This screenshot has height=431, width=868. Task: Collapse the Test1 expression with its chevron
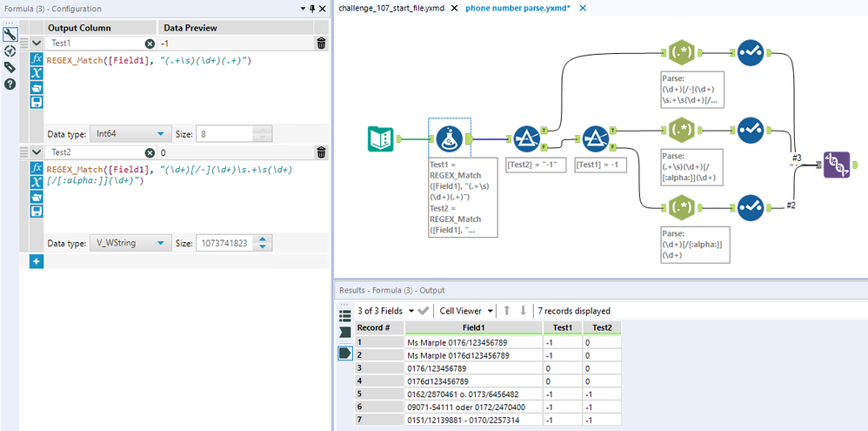point(36,44)
